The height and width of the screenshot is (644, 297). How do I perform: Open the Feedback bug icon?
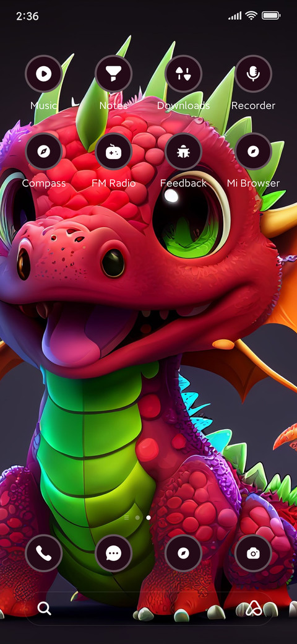coord(183,152)
